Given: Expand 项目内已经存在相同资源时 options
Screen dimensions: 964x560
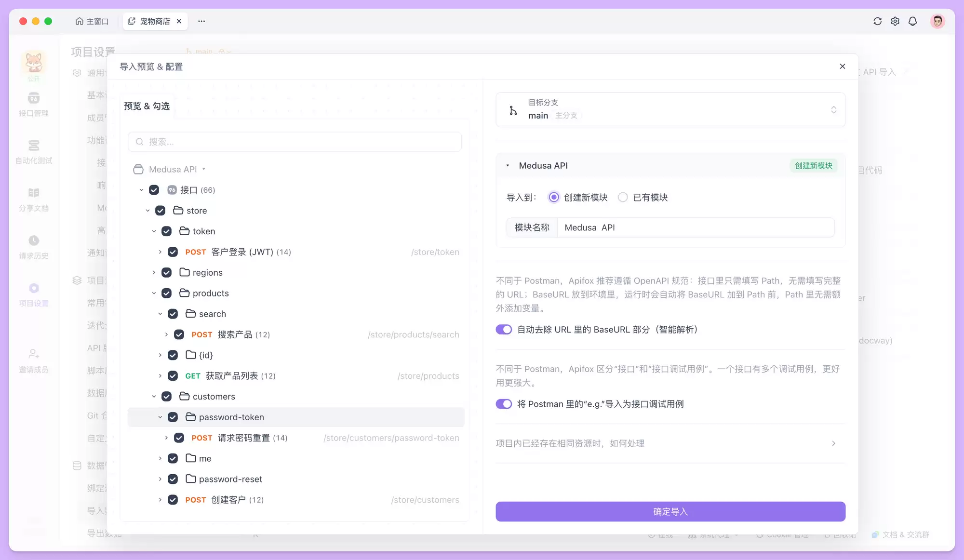Looking at the screenshot, I should click(670, 443).
